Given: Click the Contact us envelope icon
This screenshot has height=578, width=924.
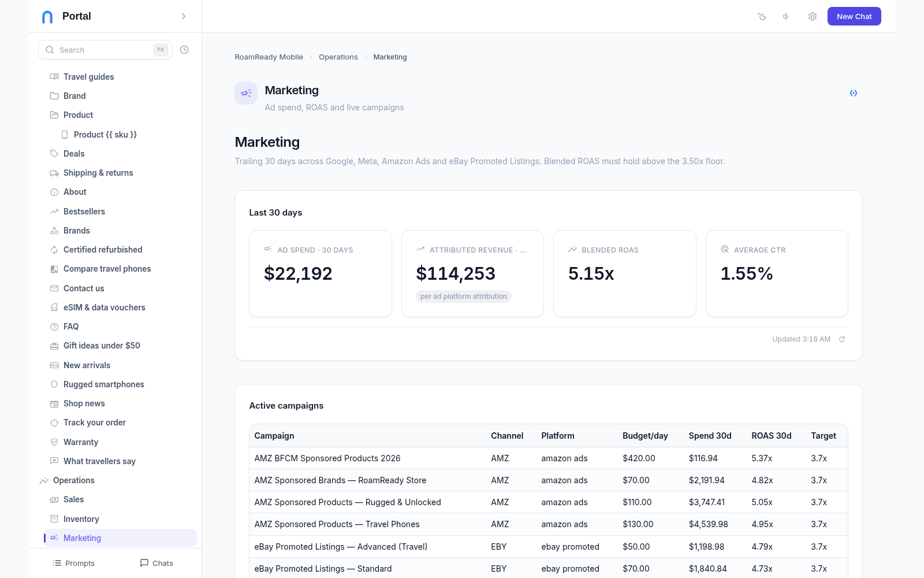Looking at the screenshot, I should click(x=54, y=288).
